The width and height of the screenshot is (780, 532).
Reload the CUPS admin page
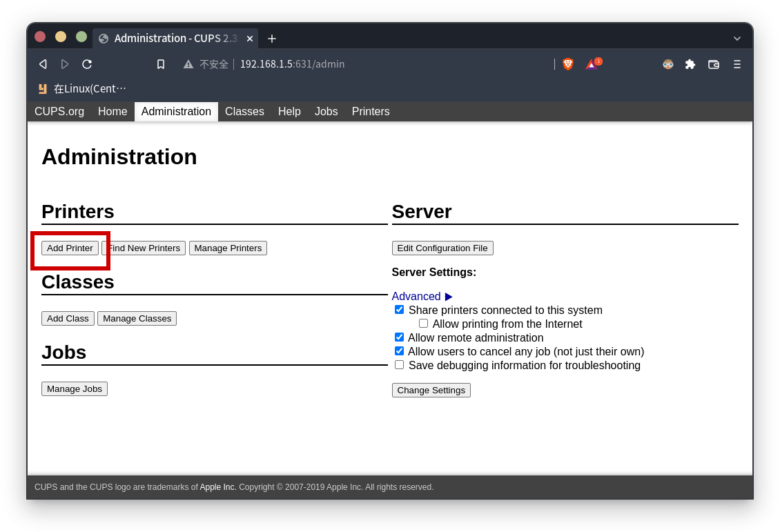pos(87,64)
